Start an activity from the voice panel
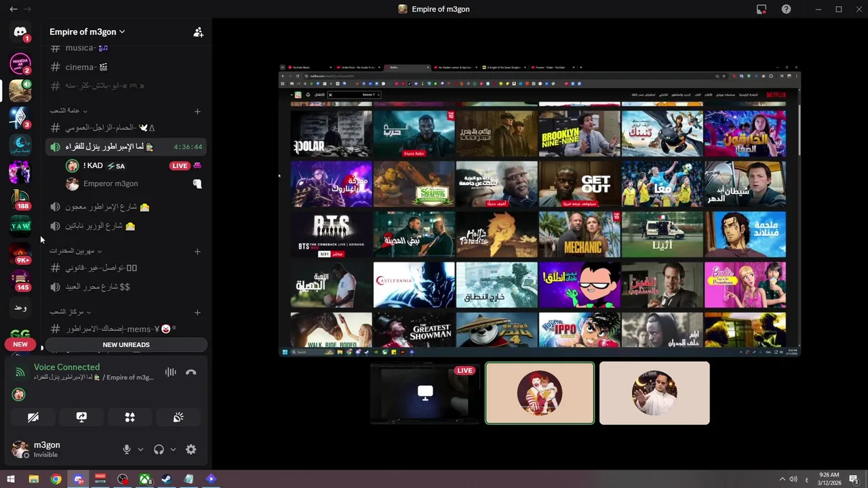 [130, 418]
